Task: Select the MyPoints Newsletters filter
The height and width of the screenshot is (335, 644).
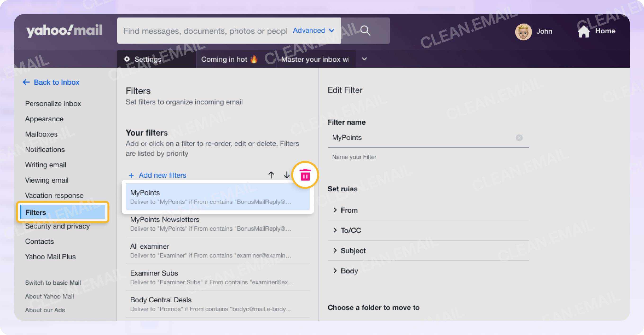Action: coord(165,219)
